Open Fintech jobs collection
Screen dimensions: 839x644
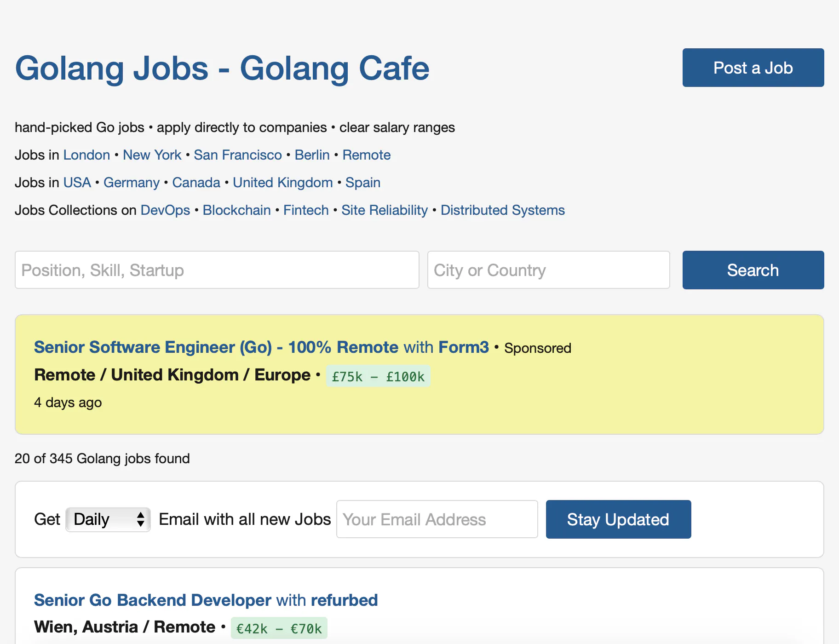(306, 210)
